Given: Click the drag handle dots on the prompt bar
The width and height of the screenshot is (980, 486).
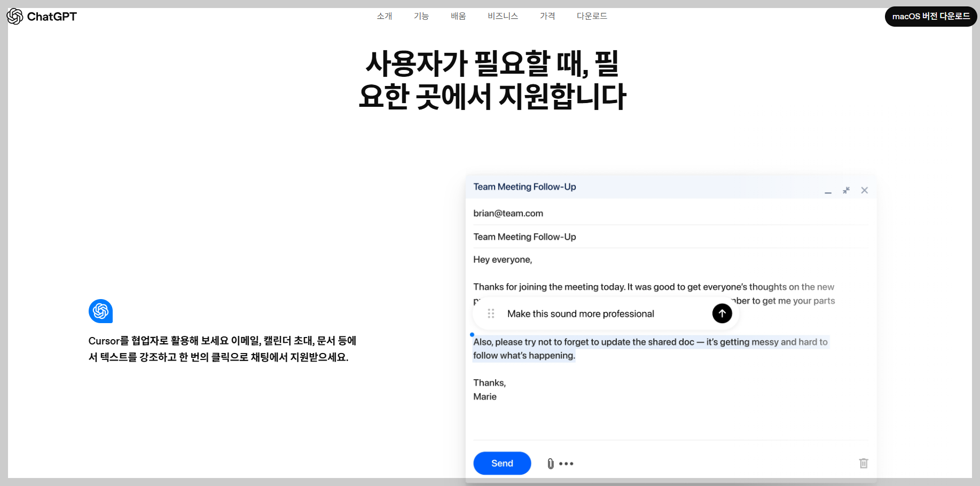Looking at the screenshot, I should (x=491, y=313).
